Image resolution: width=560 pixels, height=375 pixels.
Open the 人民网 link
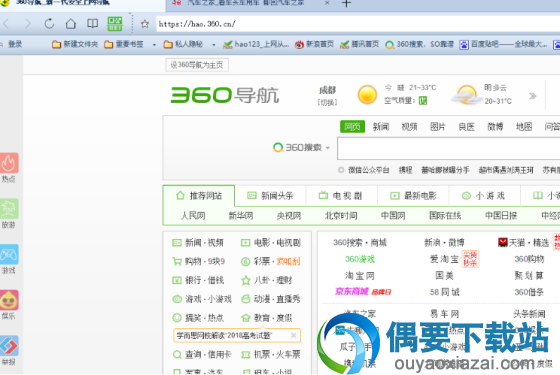[x=193, y=216]
